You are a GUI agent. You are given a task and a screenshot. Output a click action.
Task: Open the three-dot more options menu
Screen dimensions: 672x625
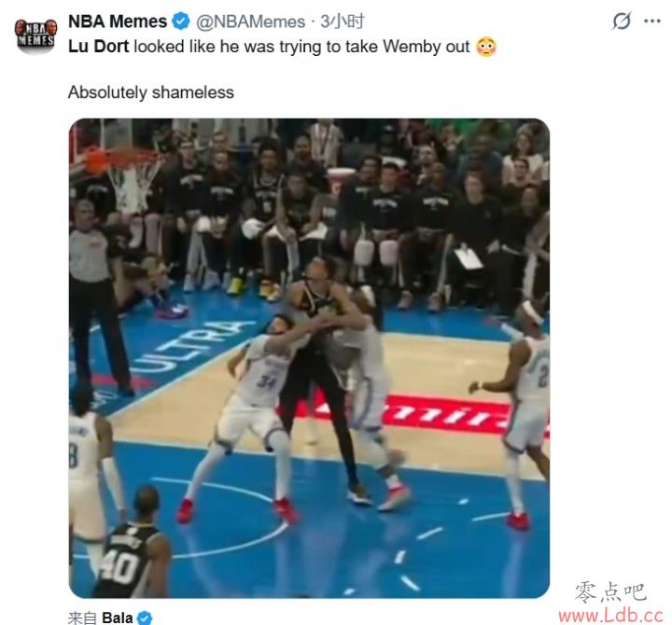[x=652, y=21]
